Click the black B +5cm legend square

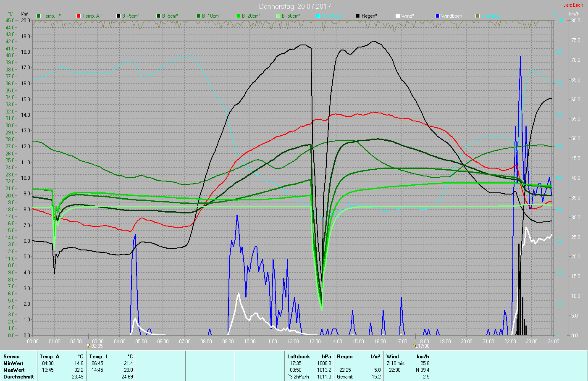(x=118, y=16)
